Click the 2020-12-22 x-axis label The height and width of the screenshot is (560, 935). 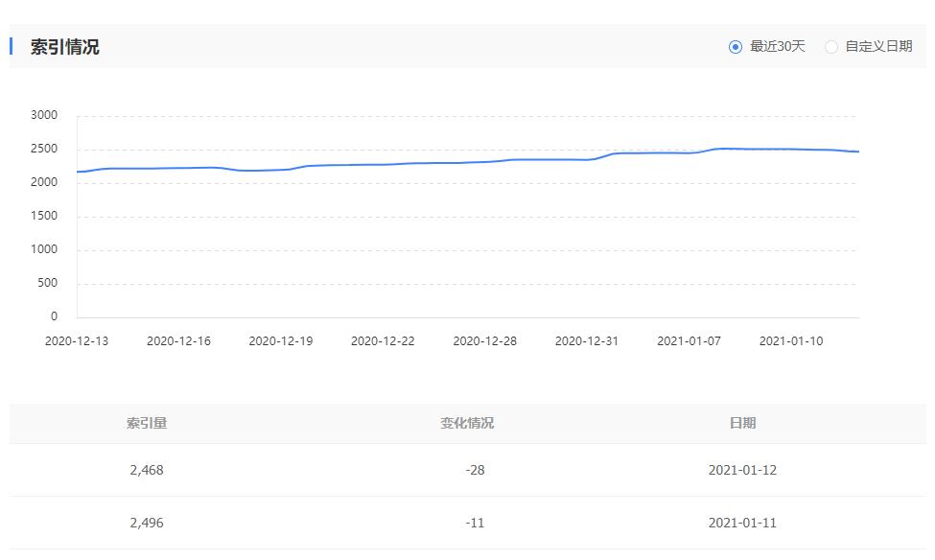click(x=383, y=341)
